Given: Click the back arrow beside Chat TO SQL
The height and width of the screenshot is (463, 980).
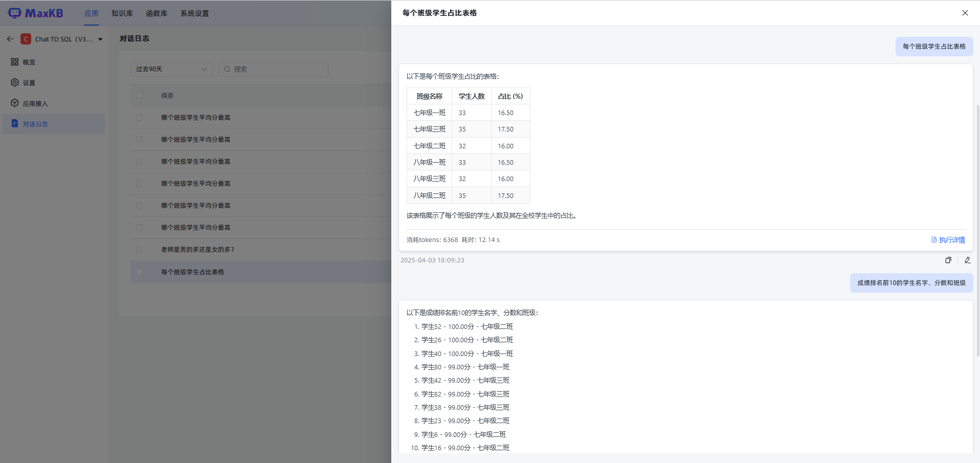Looking at the screenshot, I should (x=10, y=39).
